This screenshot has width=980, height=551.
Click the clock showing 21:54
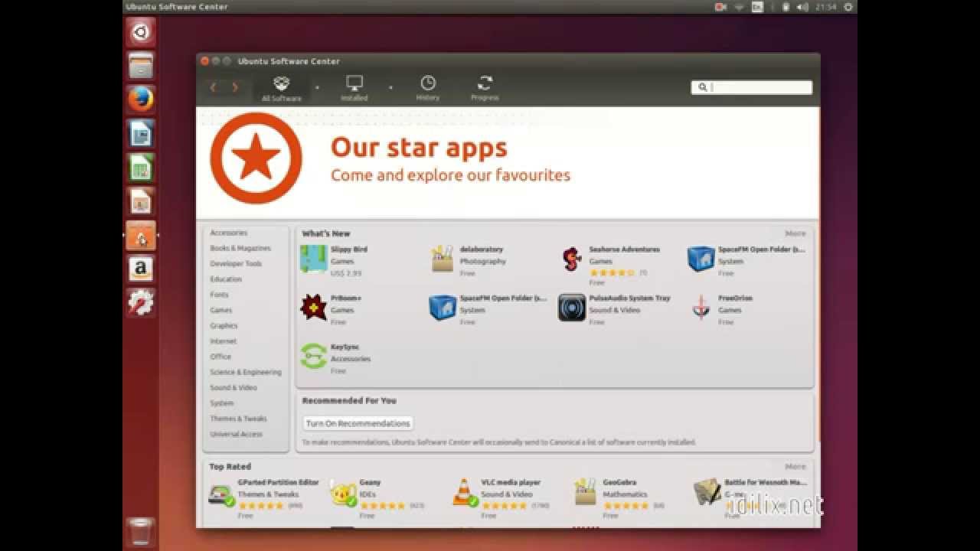pos(825,7)
